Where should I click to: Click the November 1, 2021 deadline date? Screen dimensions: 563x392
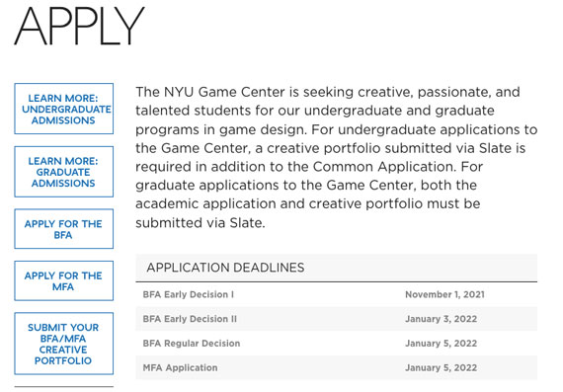444,294
